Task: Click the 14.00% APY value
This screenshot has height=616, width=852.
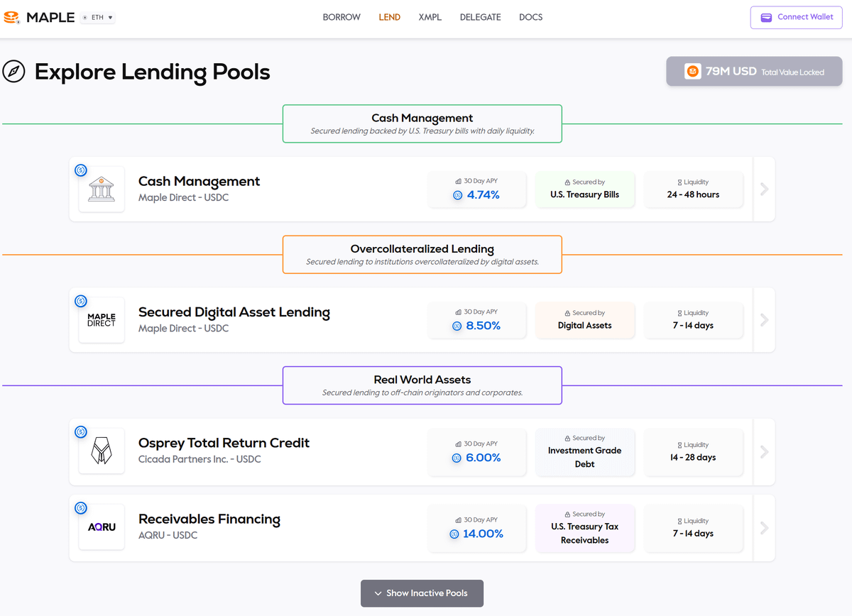Action: click(484, 534)
